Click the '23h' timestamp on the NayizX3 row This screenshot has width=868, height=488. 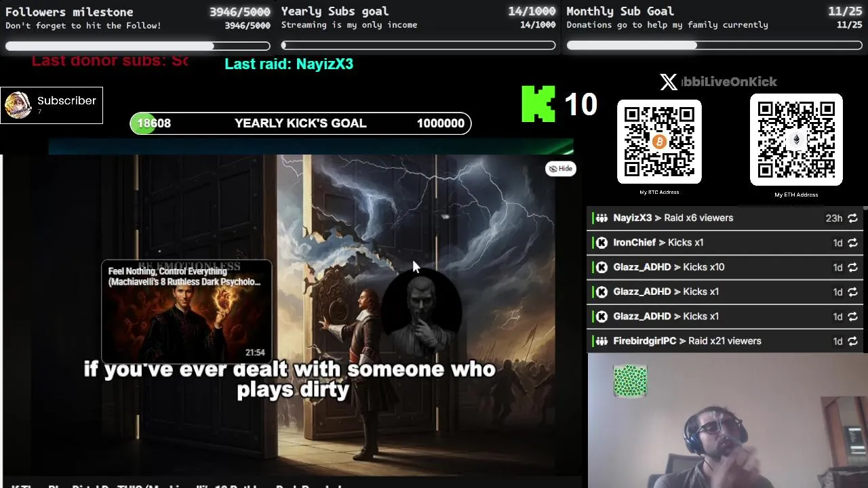tap(833, 218)
